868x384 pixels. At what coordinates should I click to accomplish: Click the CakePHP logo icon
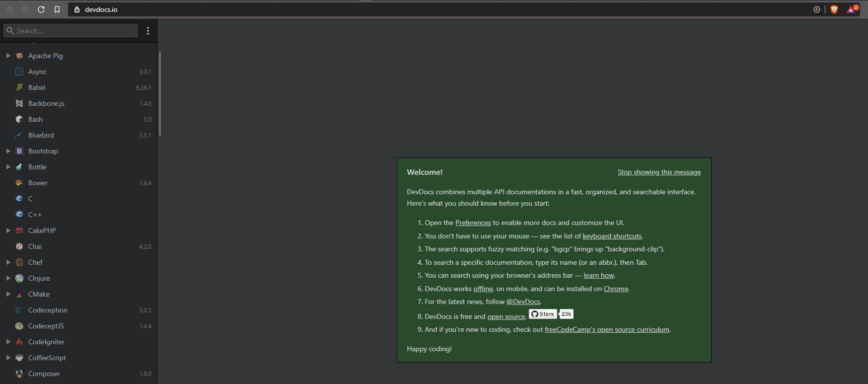(x=19, y=230)
